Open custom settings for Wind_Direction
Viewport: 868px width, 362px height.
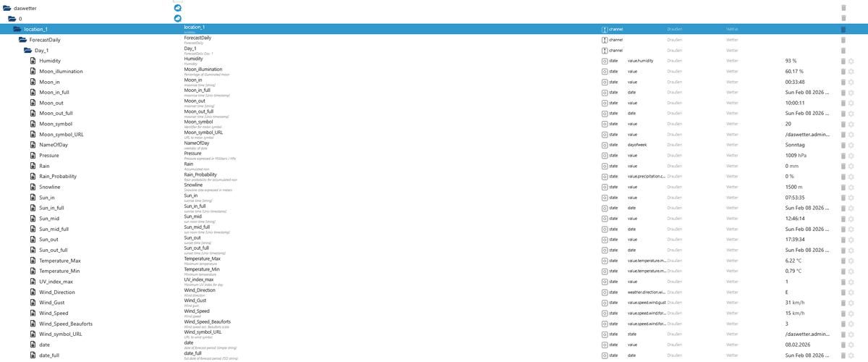pos(851,292)
